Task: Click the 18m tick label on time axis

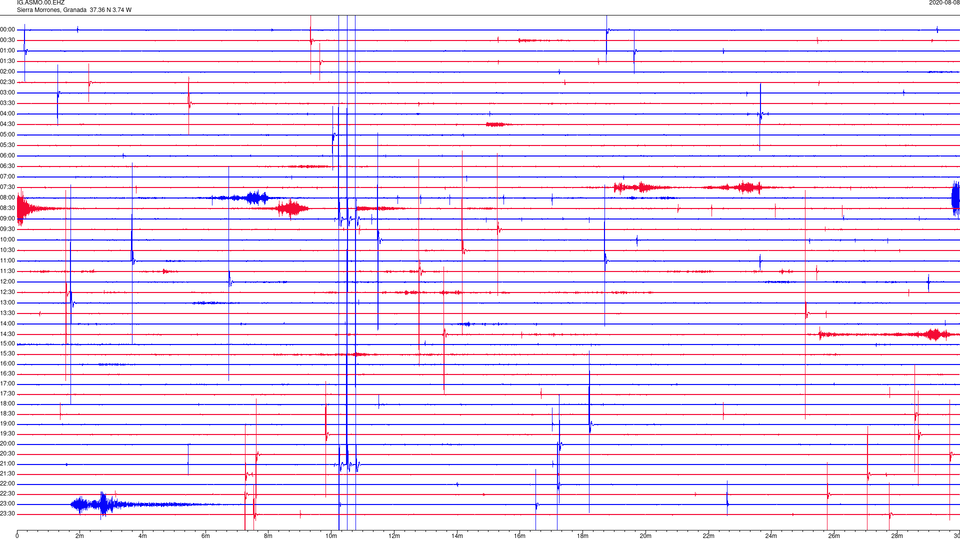Action: pos(582,536)
